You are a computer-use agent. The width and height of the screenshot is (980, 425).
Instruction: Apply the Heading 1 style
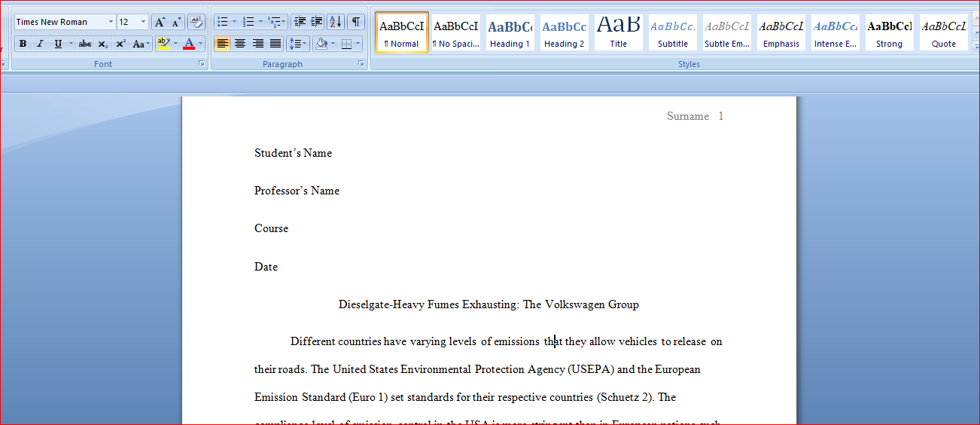tap(510, 32)
